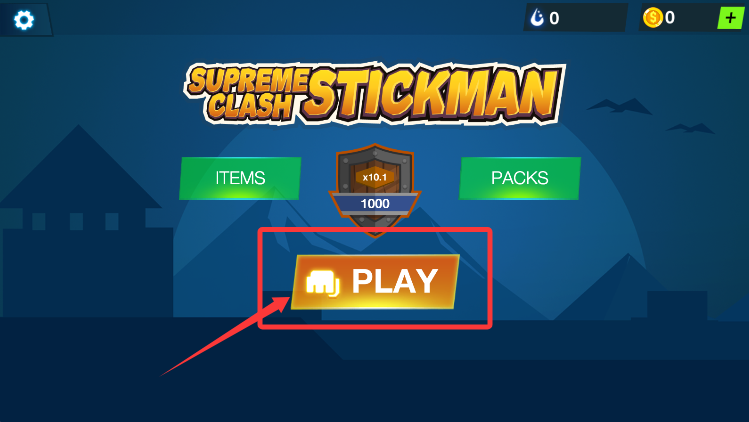
Task: Select the wooden shield rank badge
Action: [375, 190]
